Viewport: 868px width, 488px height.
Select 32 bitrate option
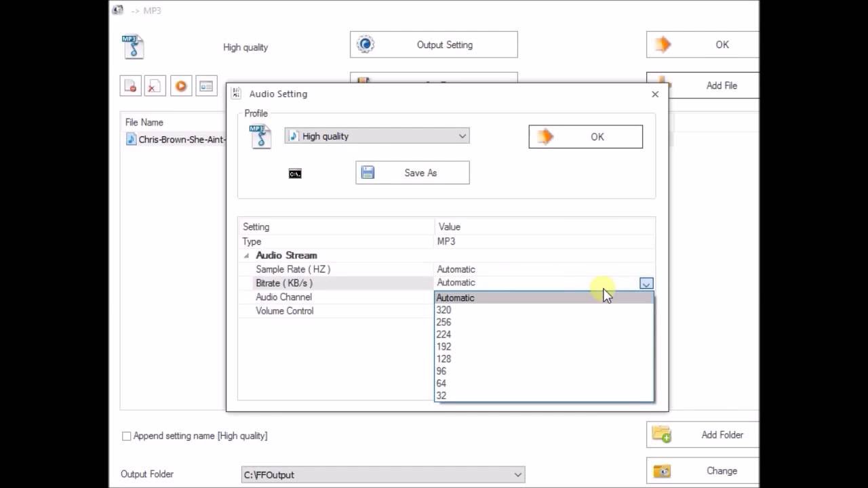pos(544,395)
